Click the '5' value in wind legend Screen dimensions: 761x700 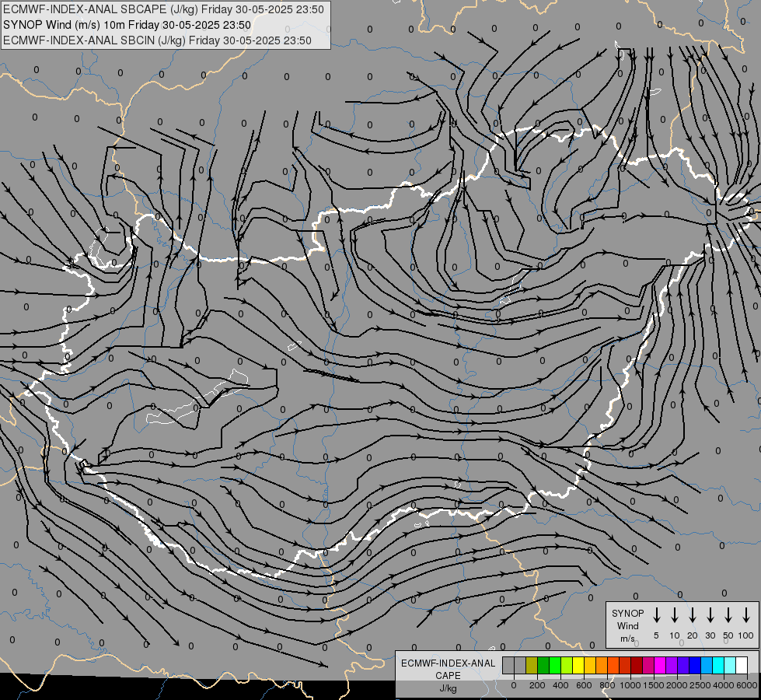pyautogui.click(x=656, y=636)
